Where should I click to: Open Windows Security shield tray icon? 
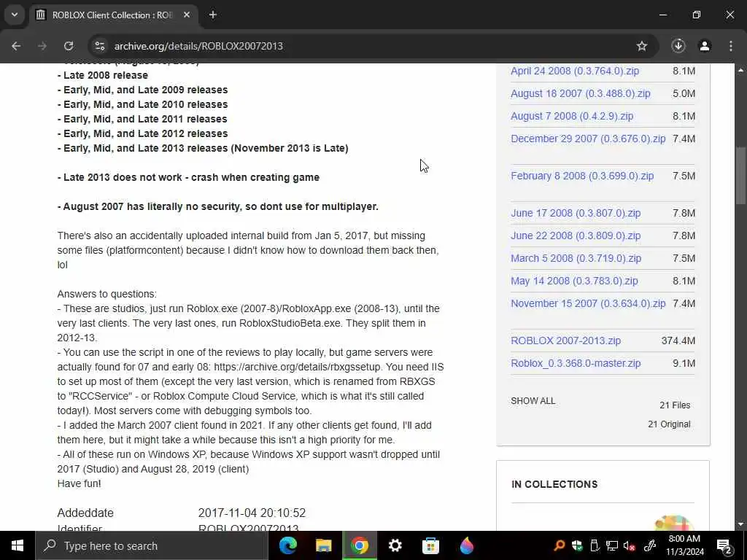pyautogui.click(x=577, y=545)
